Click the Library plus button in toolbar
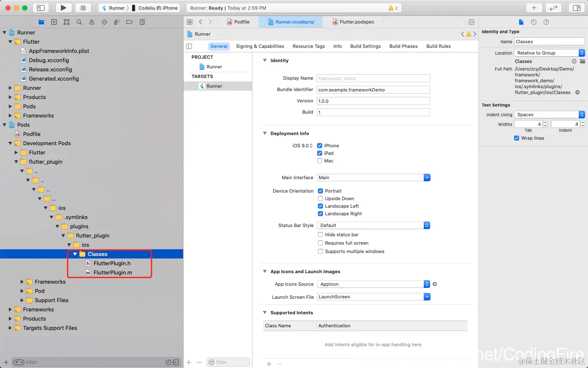 point(534,8)
